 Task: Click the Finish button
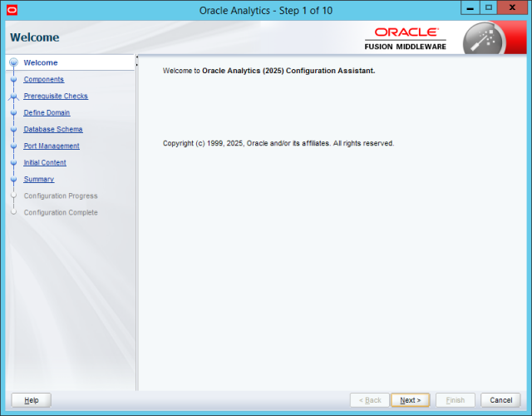click(x=456, y=400)
